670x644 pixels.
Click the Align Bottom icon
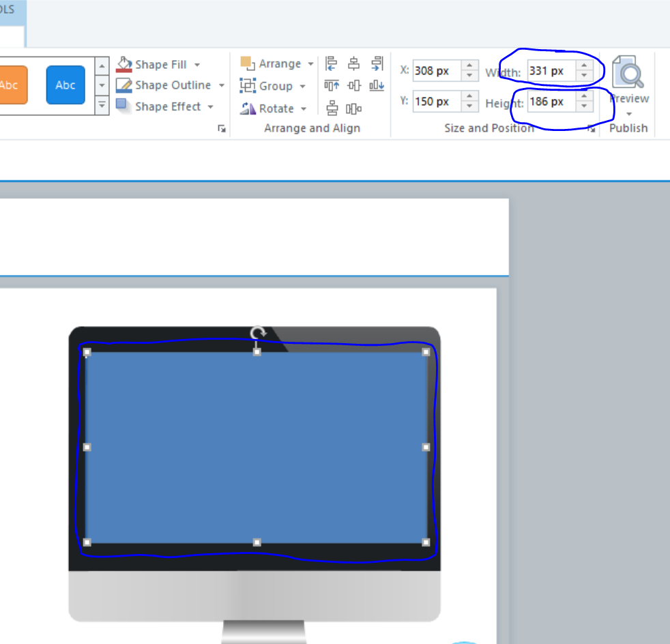point(377,85)
